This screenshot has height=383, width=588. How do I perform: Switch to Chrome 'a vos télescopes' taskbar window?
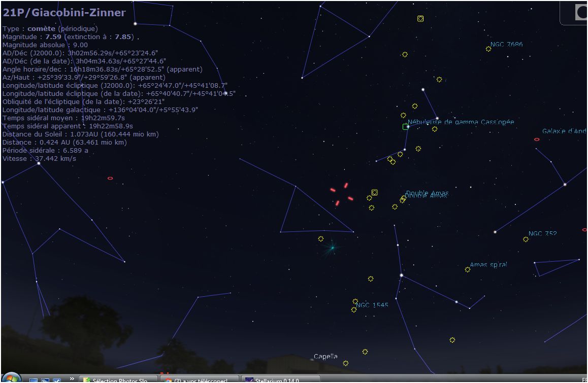pos(200,379)
